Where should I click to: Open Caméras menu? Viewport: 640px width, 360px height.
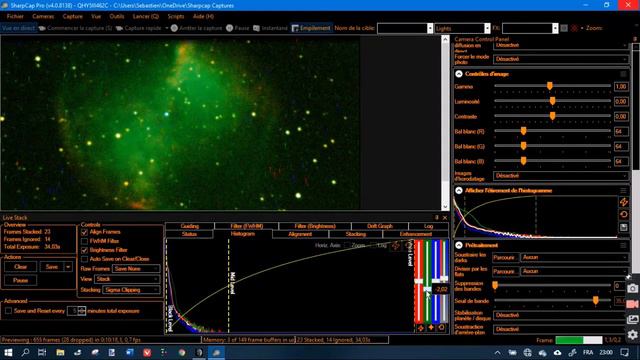click(x=43, y=16)
